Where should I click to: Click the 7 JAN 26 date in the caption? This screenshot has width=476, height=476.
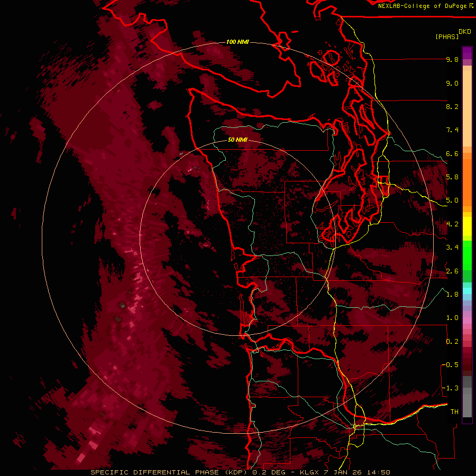click(x=344, y=472)
